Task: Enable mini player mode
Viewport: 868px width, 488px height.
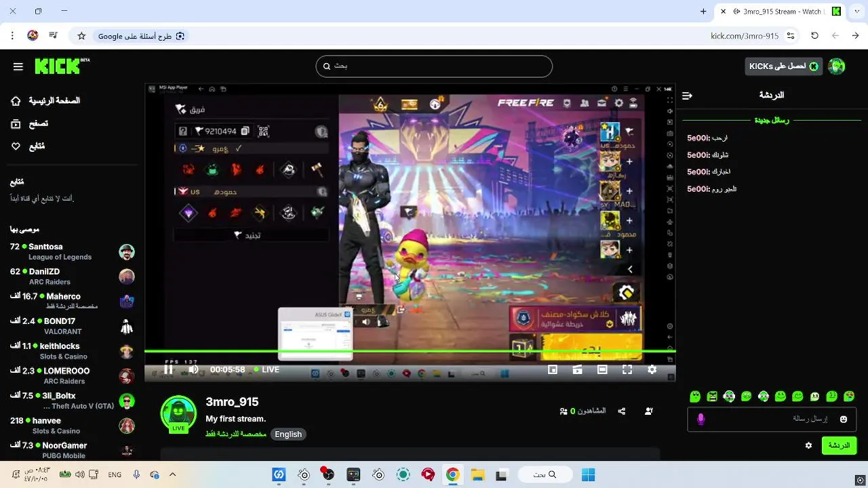Action: click(553, 369)
